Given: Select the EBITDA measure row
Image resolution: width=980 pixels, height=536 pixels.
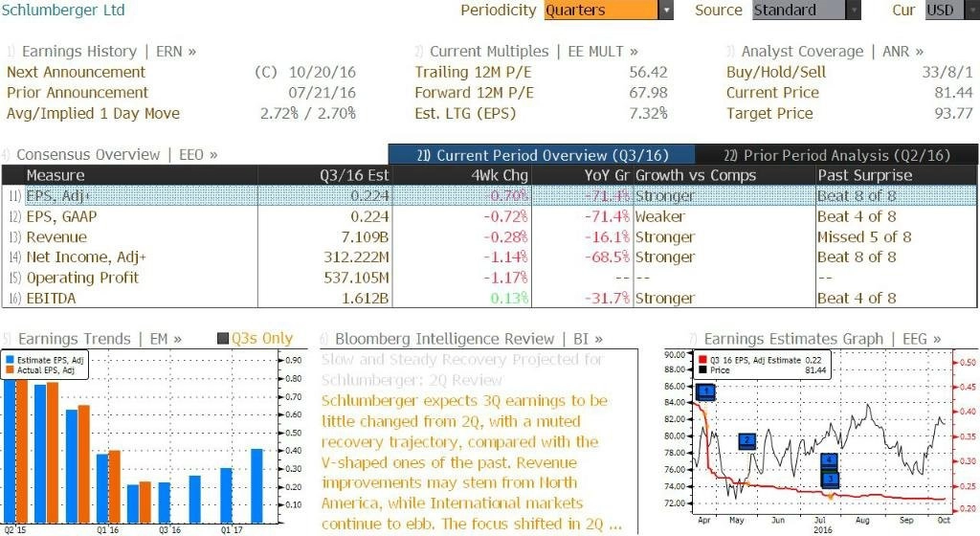Looking at the screenshot, I should point(489,298).
